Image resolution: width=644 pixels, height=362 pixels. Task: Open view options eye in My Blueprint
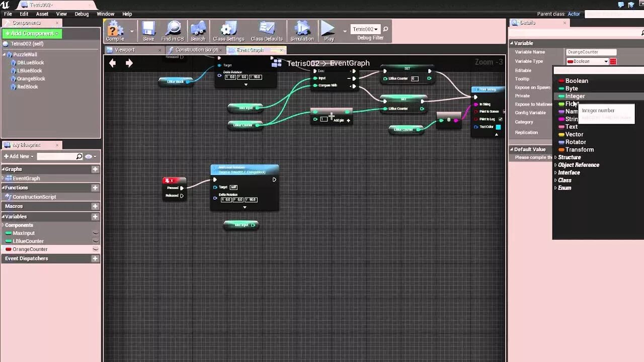(x=90, y=156)
